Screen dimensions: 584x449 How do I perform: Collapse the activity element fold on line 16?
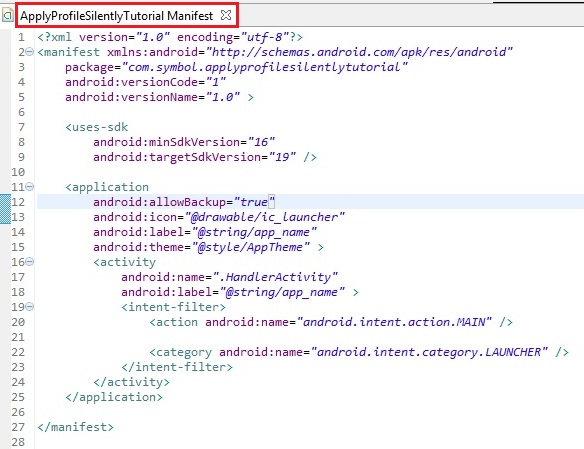pyautogui.click(x=29, y=262)
